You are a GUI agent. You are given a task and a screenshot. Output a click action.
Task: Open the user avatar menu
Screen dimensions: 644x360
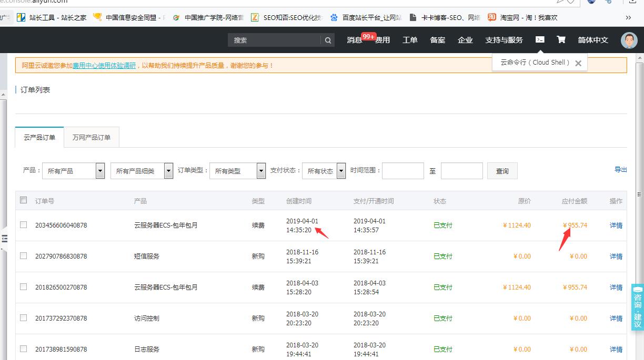coord(629,40)
